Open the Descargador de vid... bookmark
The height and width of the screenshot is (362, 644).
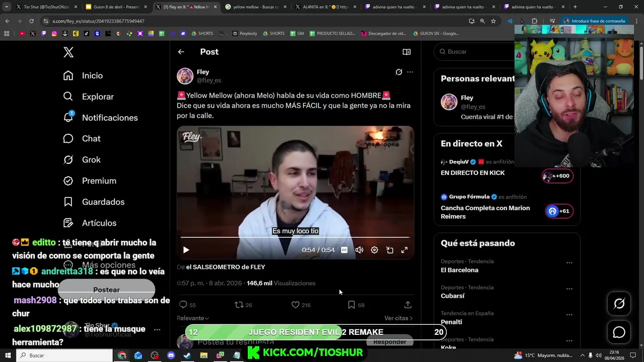(383, 34)
